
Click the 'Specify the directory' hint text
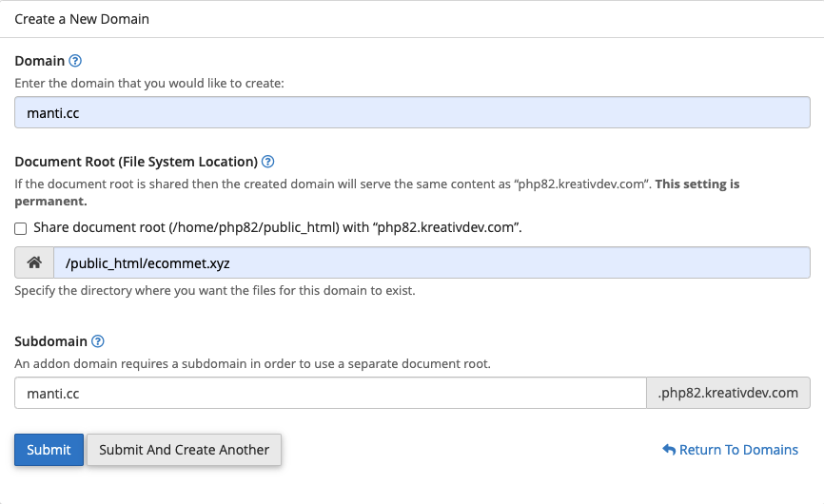[215, 291]
